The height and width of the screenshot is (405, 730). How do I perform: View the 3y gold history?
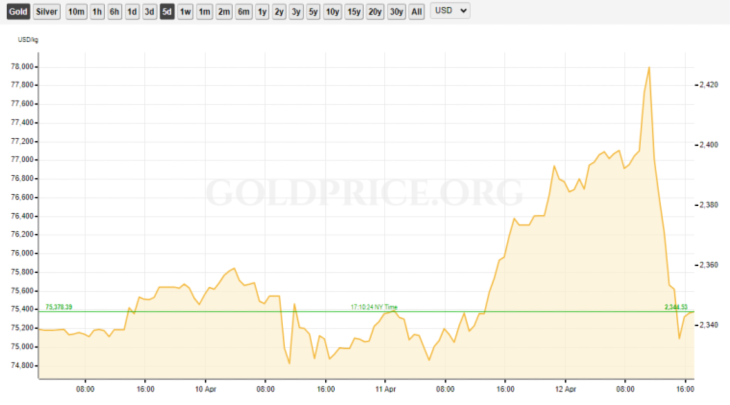[x=296, y=12]
